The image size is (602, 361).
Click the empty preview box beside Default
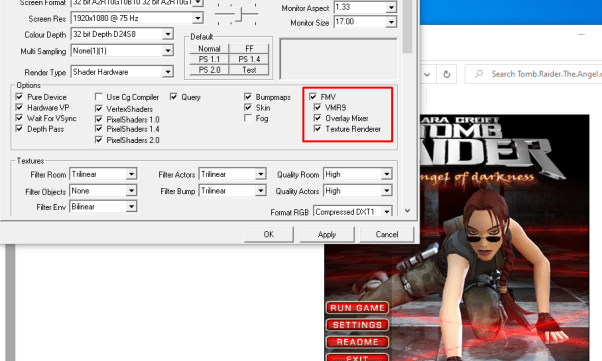pos(338,59)
